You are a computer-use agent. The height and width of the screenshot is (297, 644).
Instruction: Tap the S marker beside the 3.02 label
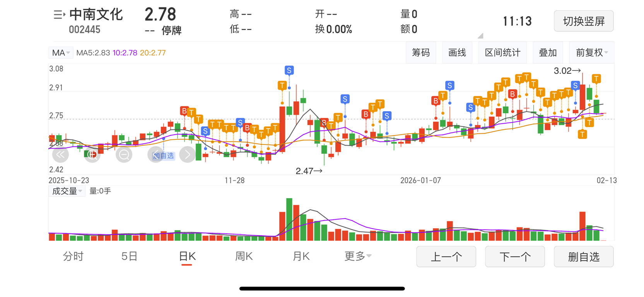(x=575, y=85)
